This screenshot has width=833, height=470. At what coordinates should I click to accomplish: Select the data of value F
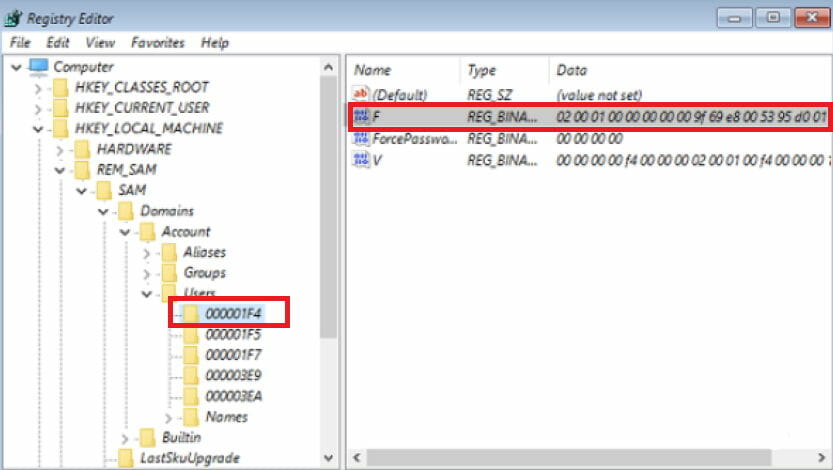pyautogui.click(x=691, y=116)
